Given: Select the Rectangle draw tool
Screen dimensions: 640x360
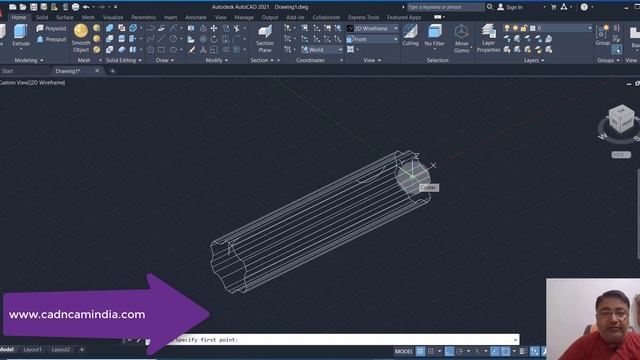Looking at the screenshot, I should coord(161,49).
